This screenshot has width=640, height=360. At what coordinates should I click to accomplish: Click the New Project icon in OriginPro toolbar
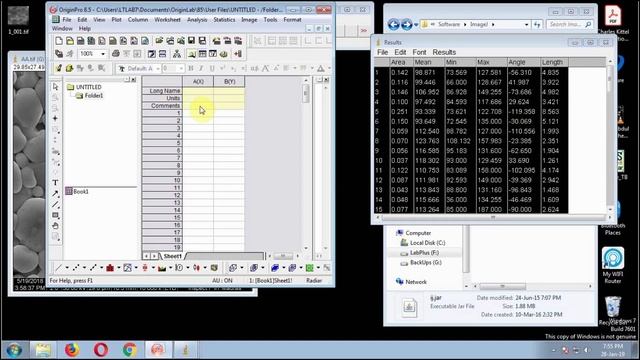click(x=59, y=40)
